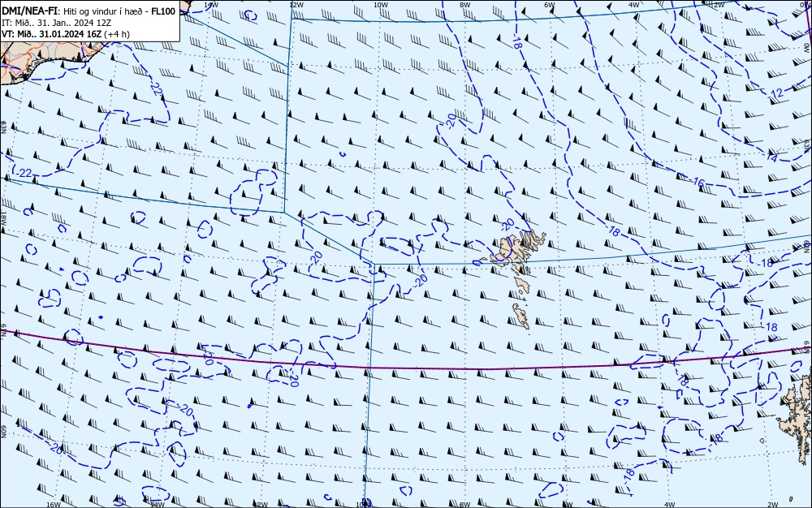The height and width of the screenshot is (508, 812).
Task: Click the southernmost Faroe island Suðuroy
Action: pos(521,316)
